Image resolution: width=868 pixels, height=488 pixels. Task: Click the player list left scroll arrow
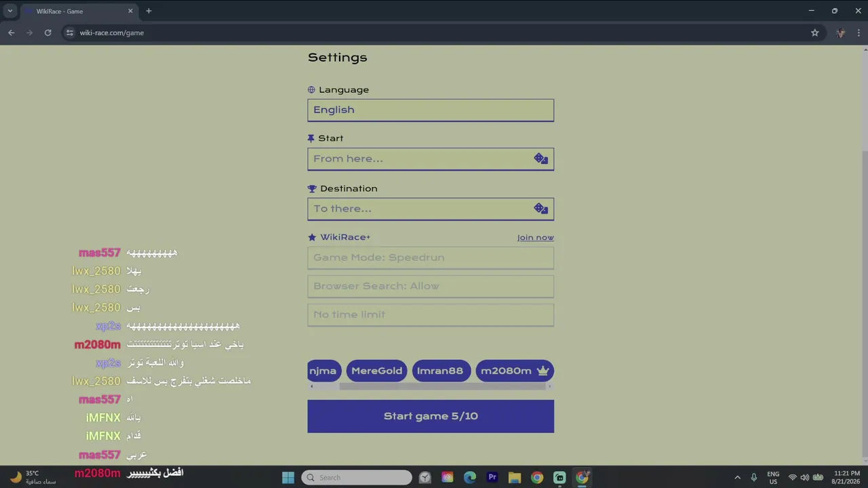point(311,386)
